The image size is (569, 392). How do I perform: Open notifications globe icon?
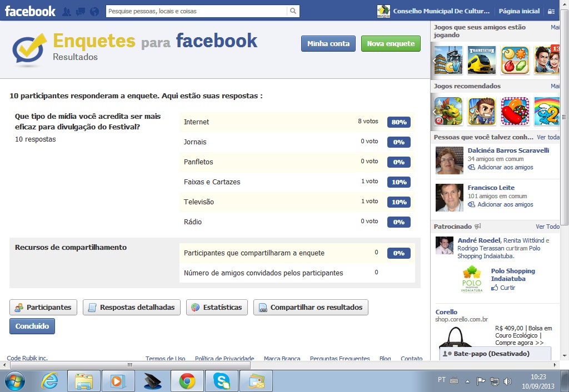[94, 12]
